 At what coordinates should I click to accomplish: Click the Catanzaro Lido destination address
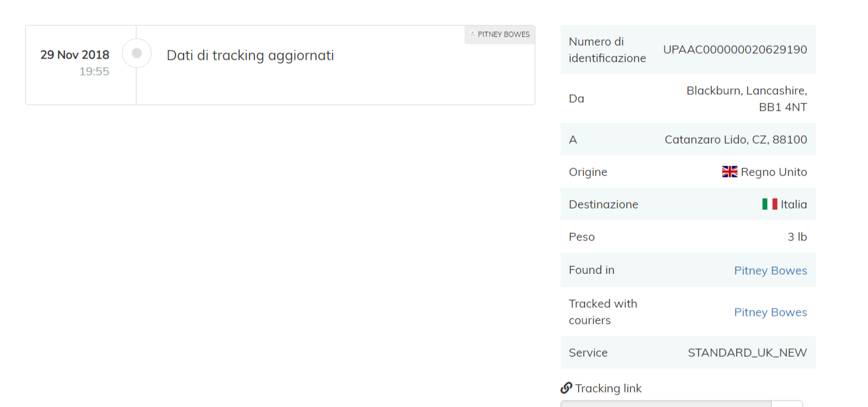(x=735, y=140)
